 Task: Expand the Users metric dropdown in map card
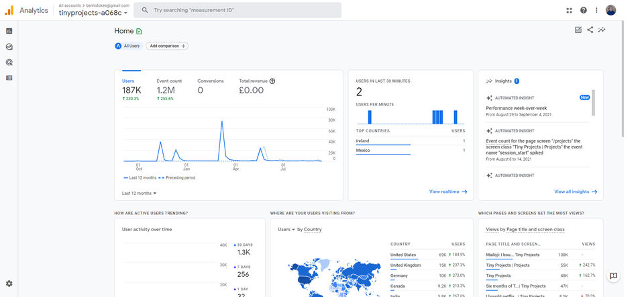[x=287, y=229]
